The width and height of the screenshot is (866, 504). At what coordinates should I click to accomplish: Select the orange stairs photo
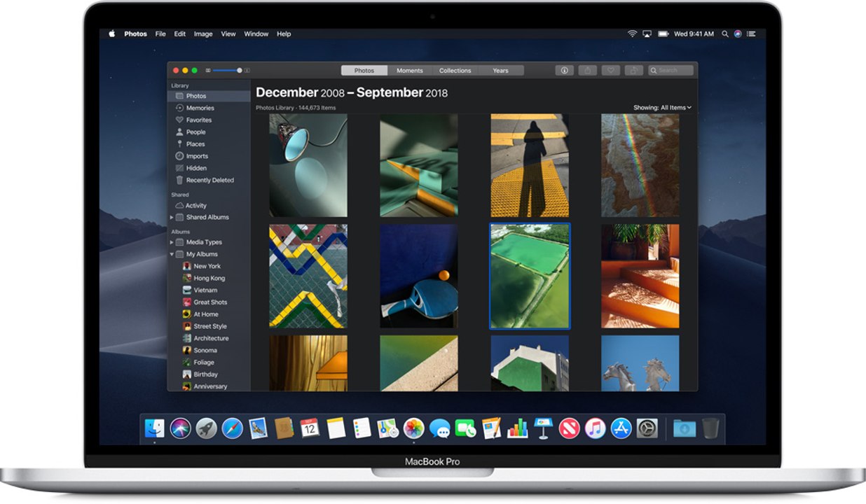point(640,276)
